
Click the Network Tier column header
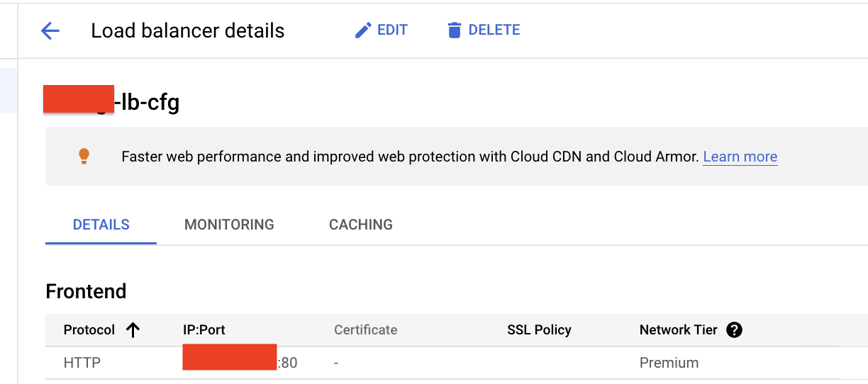coord(678,329)
